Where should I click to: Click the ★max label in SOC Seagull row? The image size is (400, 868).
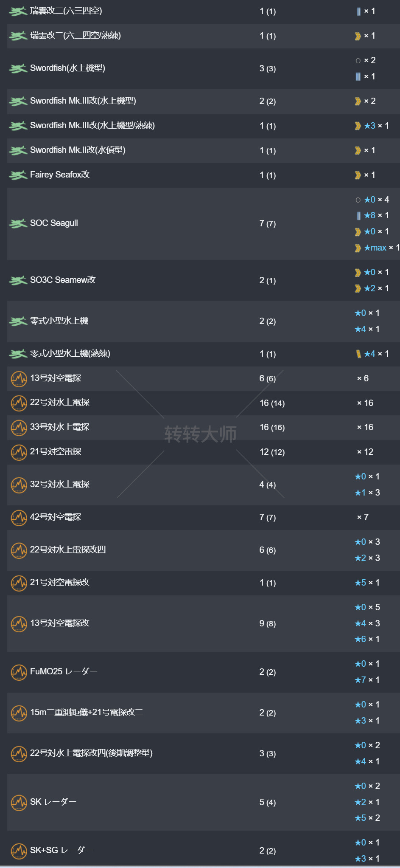coord(375,248)
